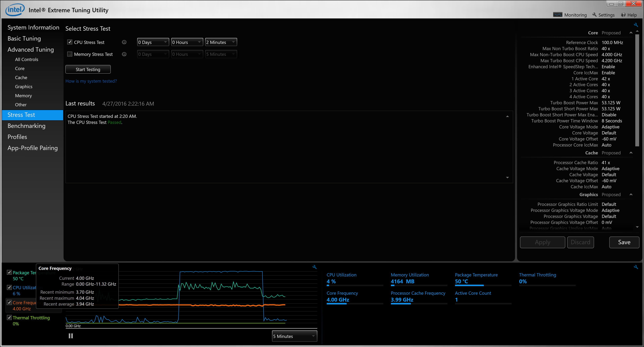The height and width of the screenshot is (347, 644).
Task: Click results box scroll down arrow
Action: click(507, 177)
